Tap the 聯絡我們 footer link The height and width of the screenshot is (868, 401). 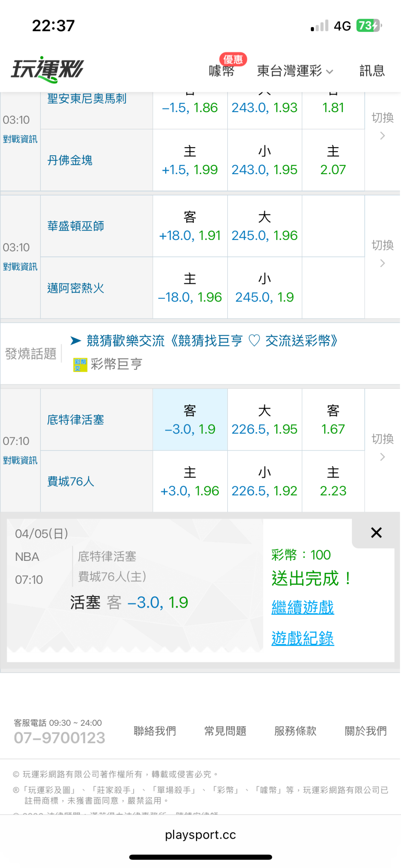(x=155, y=731)
